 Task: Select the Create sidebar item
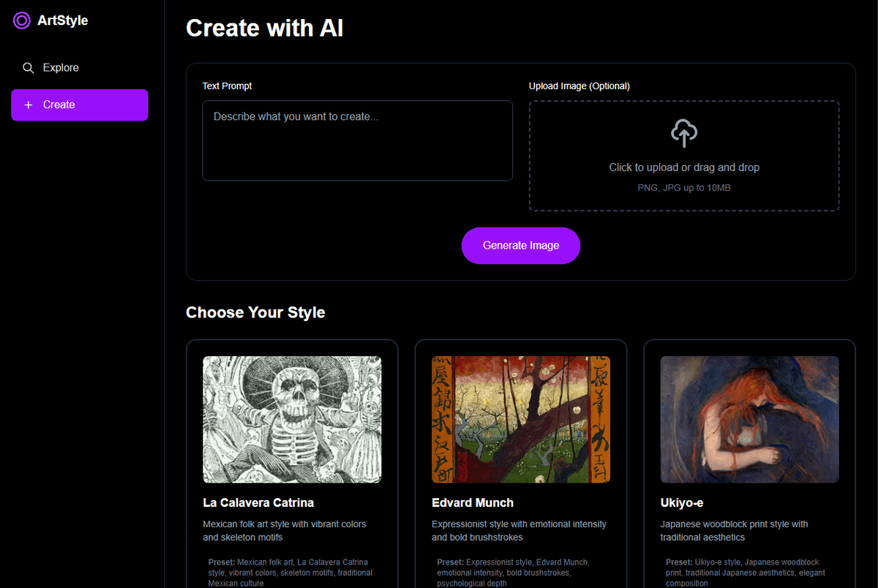point(79,105)
